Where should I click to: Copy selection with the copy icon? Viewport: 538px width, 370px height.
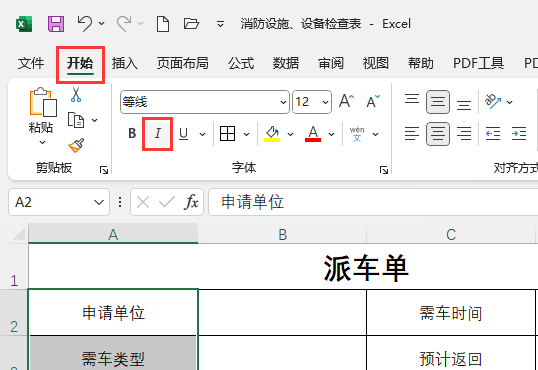tap(76, 120)
